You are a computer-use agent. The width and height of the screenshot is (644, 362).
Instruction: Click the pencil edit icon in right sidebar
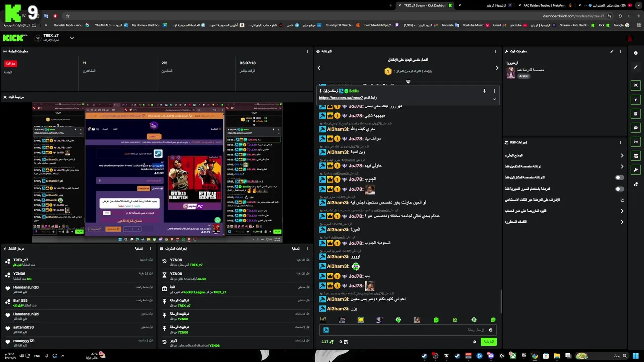tap(636, 67)
